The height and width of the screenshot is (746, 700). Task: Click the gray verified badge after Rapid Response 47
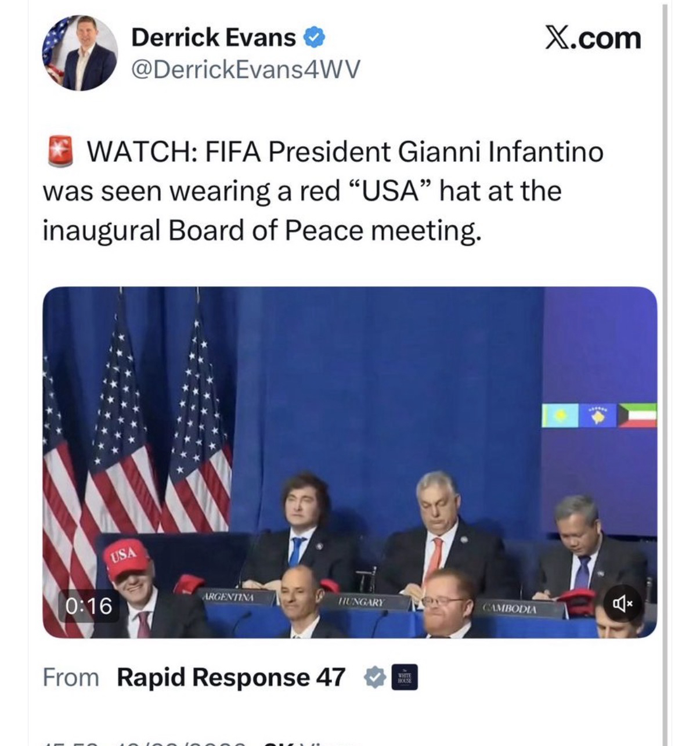click(375, 677)
